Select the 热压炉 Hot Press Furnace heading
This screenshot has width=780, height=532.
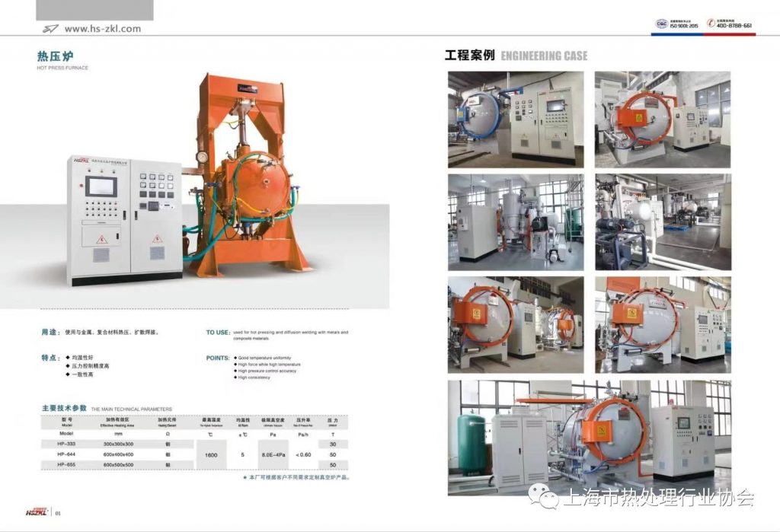[56, 56]
